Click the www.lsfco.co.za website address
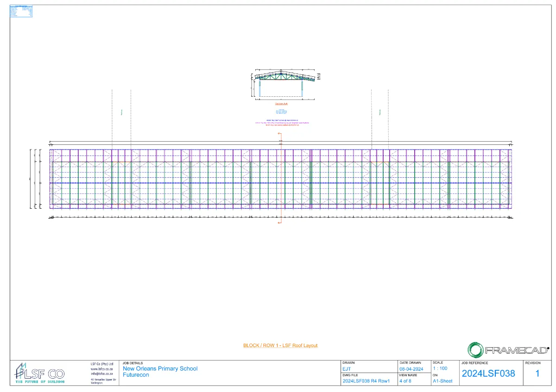The height and width of the screenshot is (392, 556). [x=101, y=369]
